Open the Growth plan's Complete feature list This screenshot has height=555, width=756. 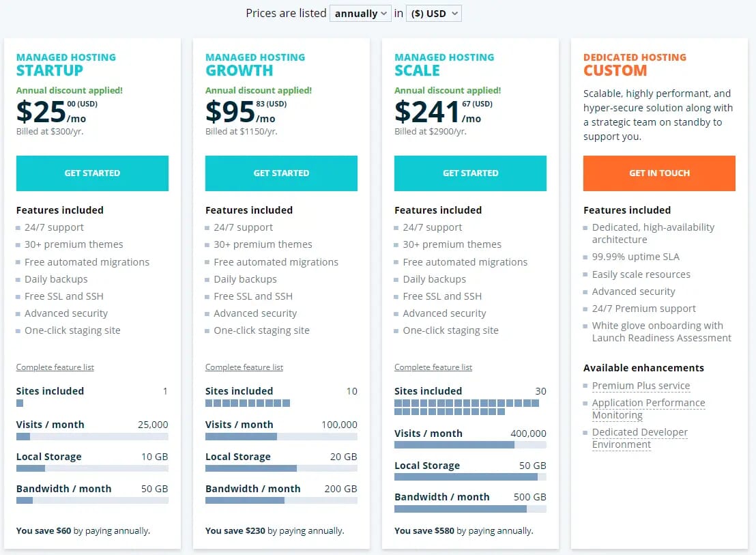click(244, 367)
